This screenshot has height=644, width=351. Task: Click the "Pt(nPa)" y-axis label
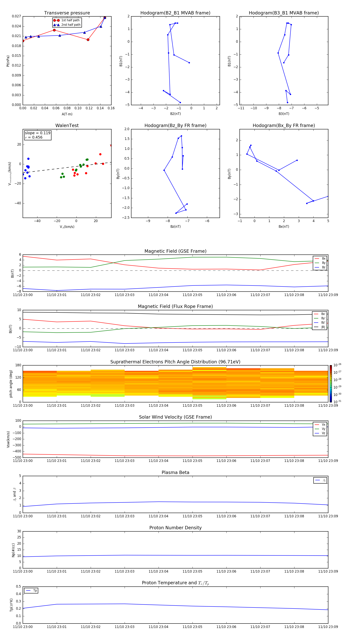8,61
